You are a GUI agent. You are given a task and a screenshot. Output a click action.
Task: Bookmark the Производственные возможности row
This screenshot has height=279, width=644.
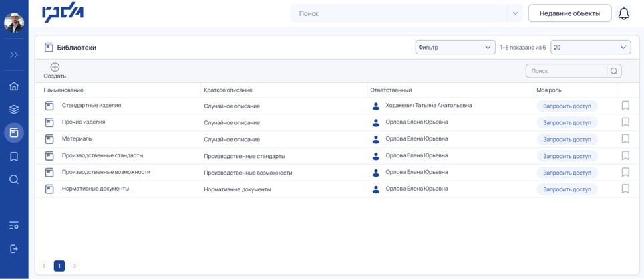(625, 172)
